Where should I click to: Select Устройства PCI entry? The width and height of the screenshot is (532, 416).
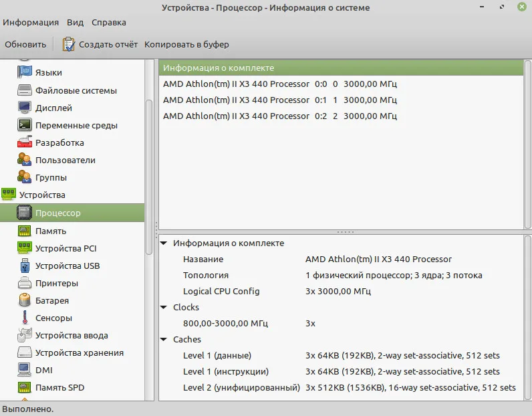(65, 248)
